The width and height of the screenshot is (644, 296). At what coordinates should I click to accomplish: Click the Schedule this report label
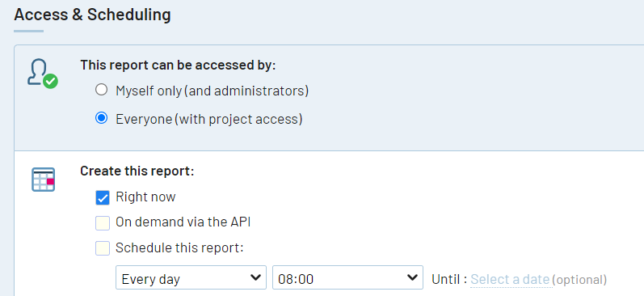(x=179, y=248)
